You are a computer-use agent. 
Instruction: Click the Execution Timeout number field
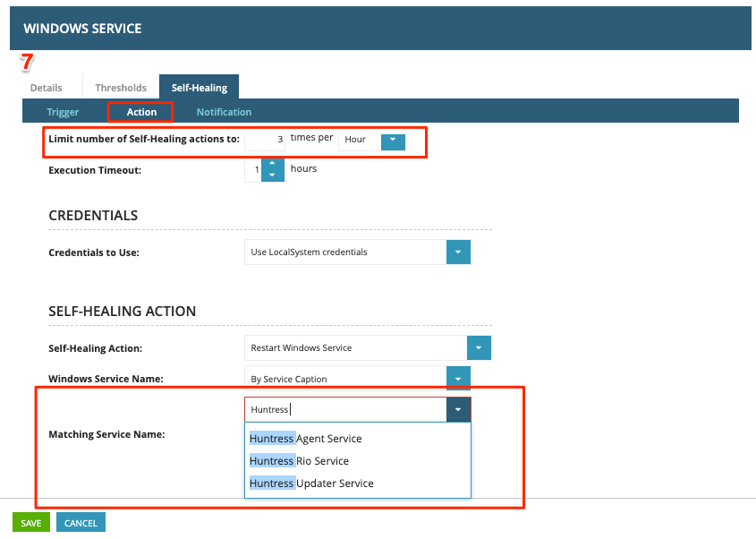click(253, 170)
